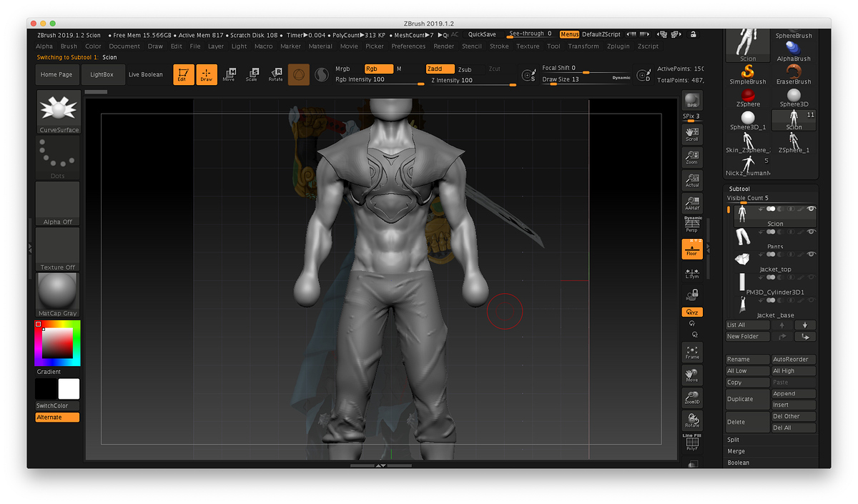858x504 pixels.
Task: Click the Zoom canvas icon
Action: (692, 157)
